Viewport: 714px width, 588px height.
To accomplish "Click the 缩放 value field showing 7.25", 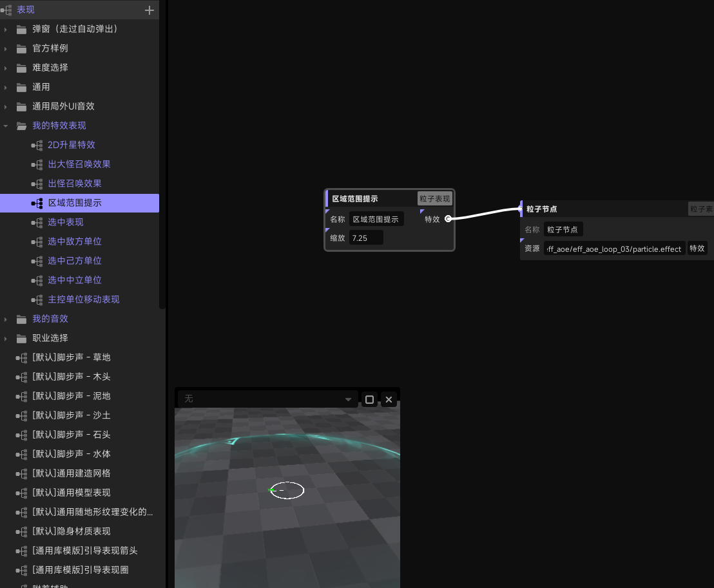I will click(366, 238).
